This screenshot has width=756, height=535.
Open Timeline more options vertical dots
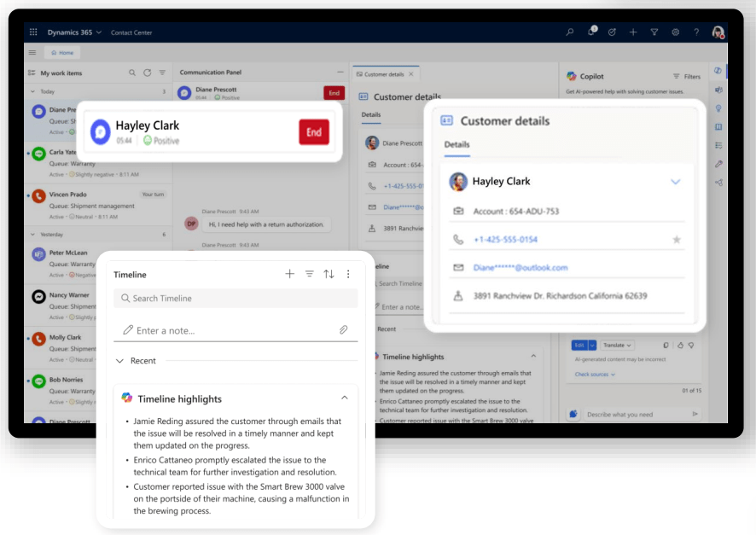(348, 274)
